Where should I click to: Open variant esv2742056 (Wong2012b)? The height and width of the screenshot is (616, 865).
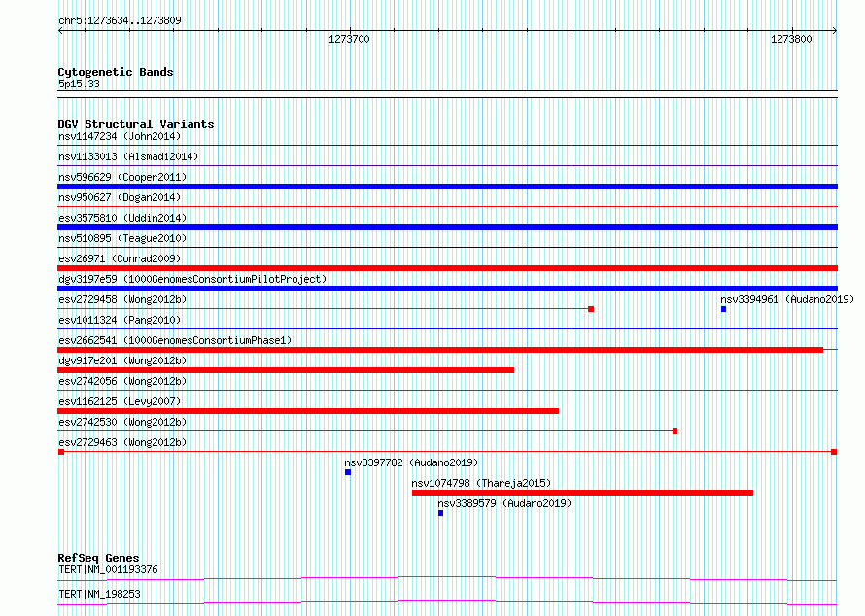pyautogui.click(x=122, y=381)
